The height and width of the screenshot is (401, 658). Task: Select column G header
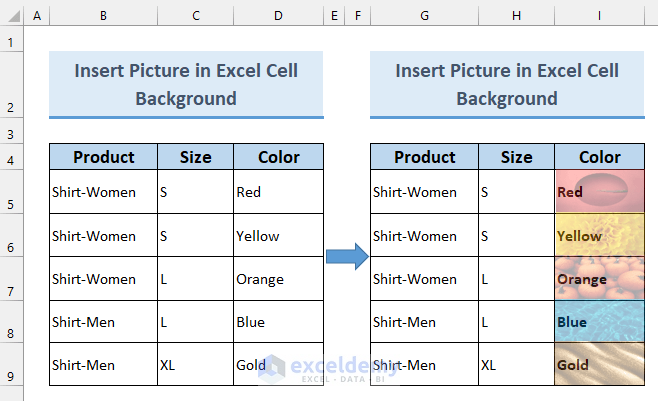[424, 16]
